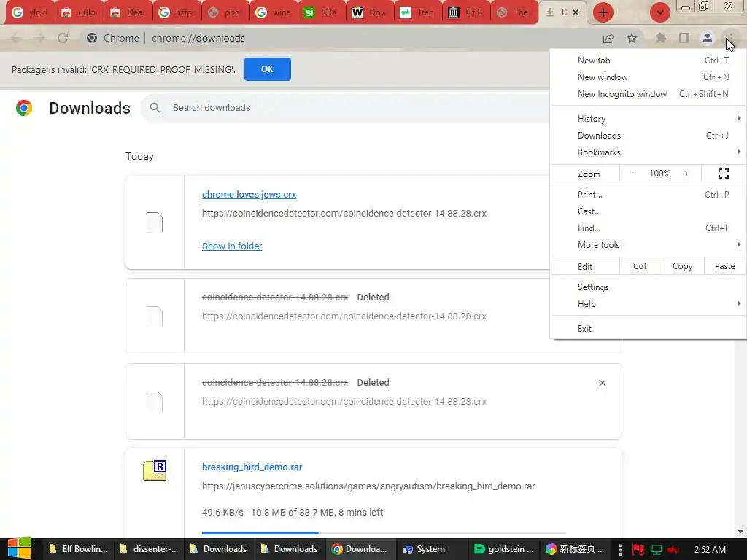This screenshot has width=747, height=560.
Task: Select Find... menu item
Action: click(x=648, y=228)
